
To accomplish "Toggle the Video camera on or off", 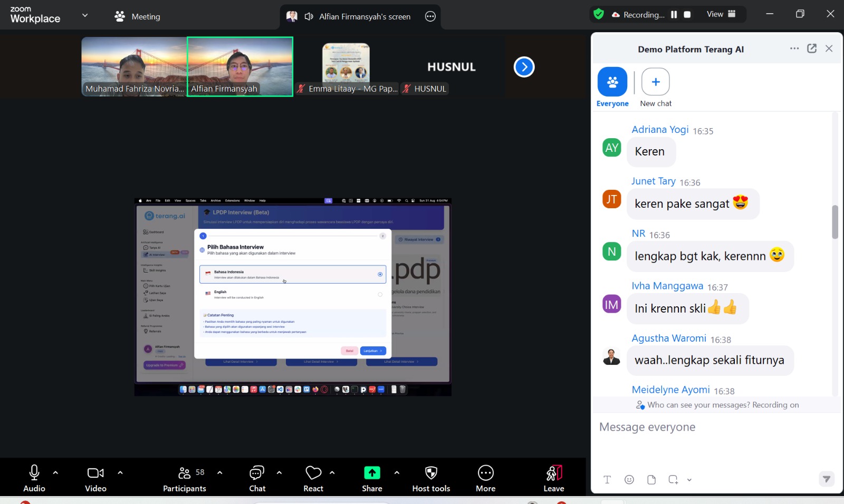I will tap(95, 478).
